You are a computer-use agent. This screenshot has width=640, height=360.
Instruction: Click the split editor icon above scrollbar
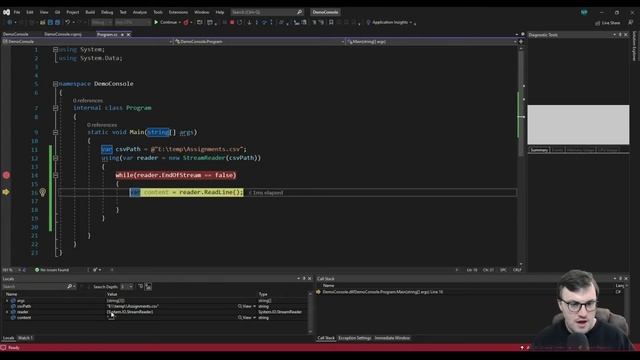[521, 42]
